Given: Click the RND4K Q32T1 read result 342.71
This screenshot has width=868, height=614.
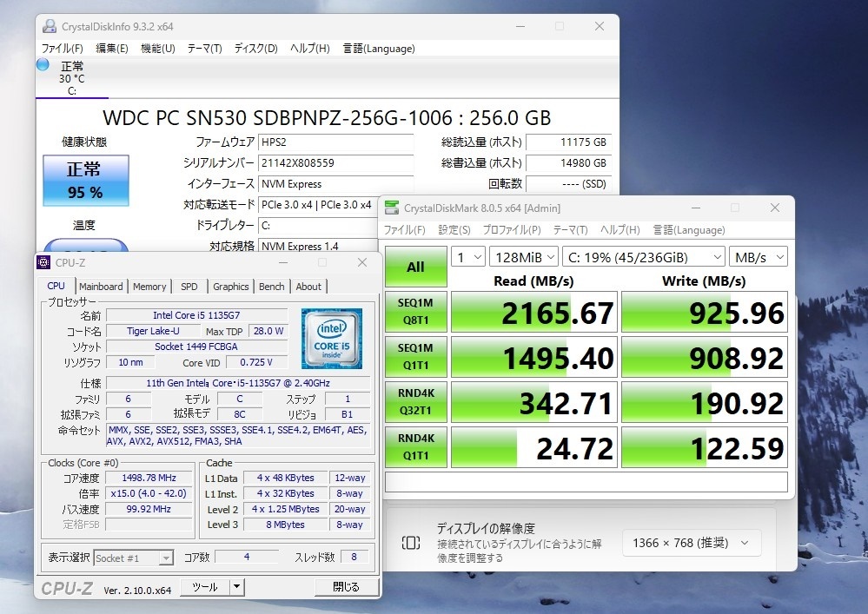Looking at the screenshot, I should click(534, 402).
